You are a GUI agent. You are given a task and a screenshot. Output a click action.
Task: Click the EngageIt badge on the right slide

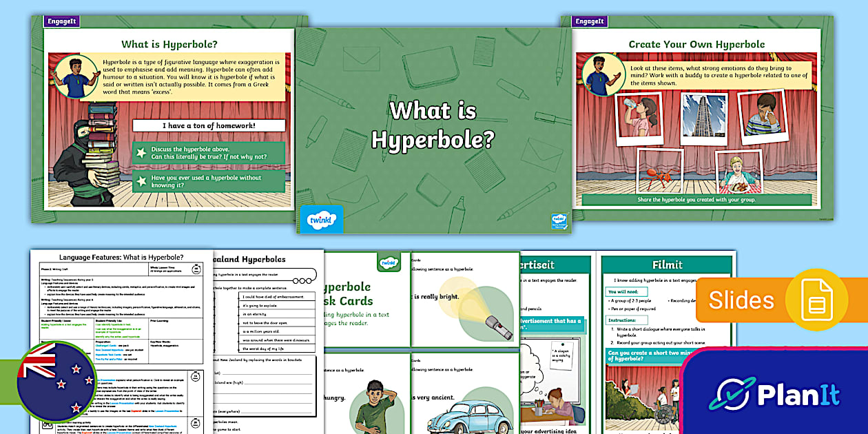coord(591,21)
